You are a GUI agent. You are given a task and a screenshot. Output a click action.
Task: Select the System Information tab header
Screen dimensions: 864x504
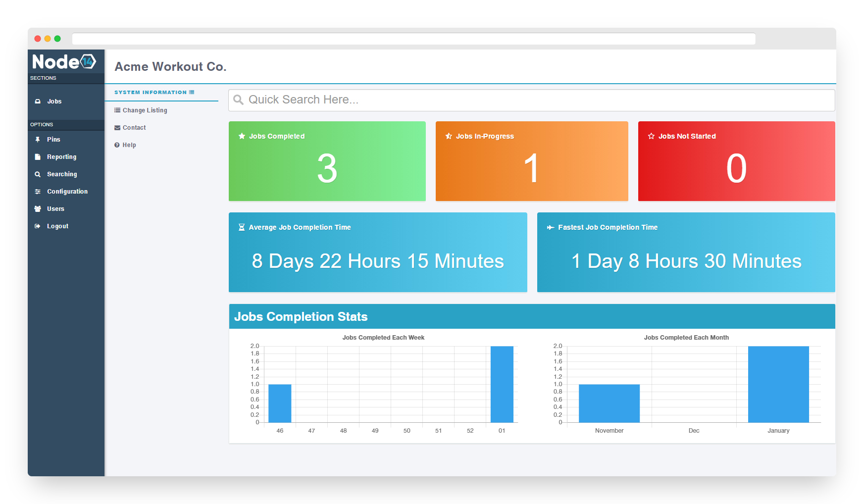[x=151, y=92]
